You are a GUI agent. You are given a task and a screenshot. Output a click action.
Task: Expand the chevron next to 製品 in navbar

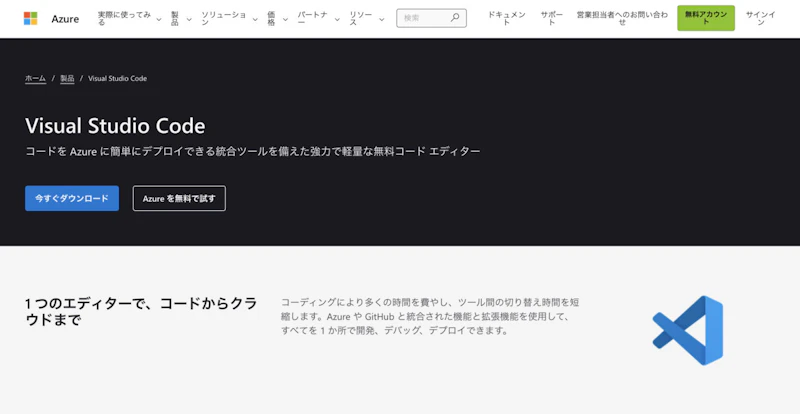(189, 19)
